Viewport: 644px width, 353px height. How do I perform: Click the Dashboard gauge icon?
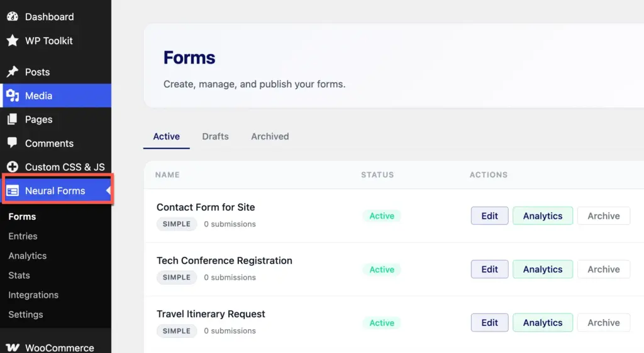pyautogui.click(x=13, y=16)
